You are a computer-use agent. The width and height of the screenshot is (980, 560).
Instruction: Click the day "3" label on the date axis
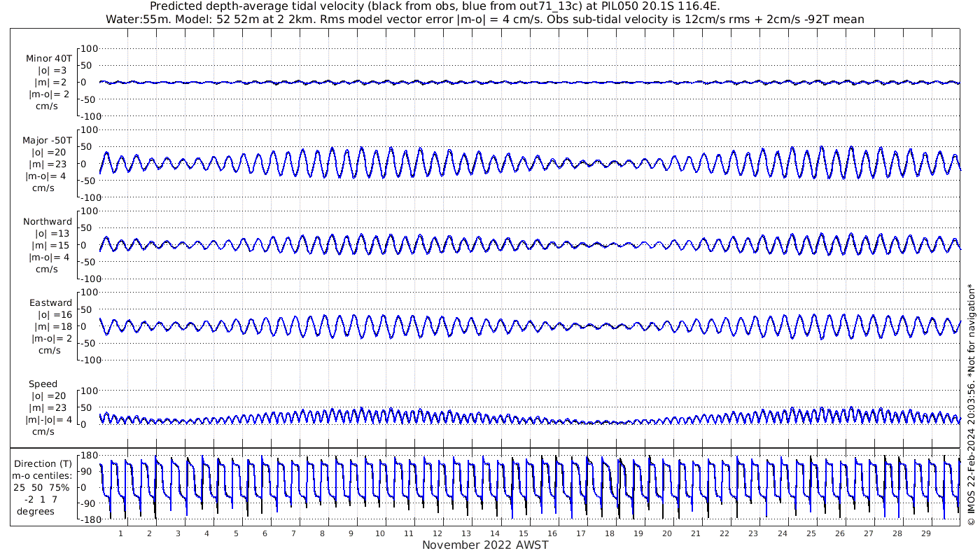pyautogui.click(x=178, y=533)
